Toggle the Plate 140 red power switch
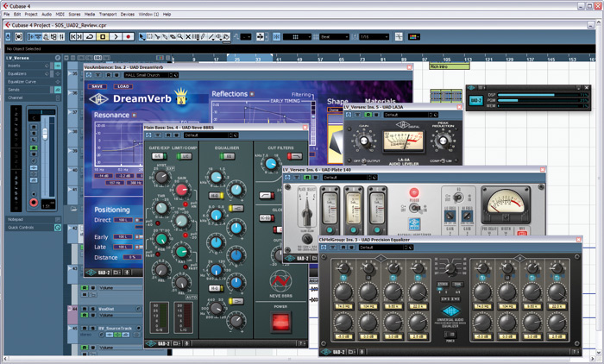604x364 pixels. coord(415,193)
